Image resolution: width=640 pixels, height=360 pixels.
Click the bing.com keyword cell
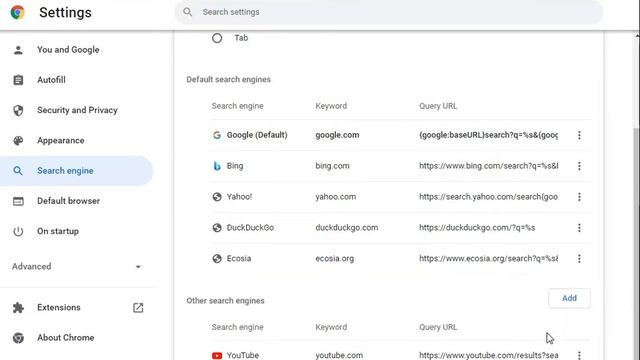[332, 166]
